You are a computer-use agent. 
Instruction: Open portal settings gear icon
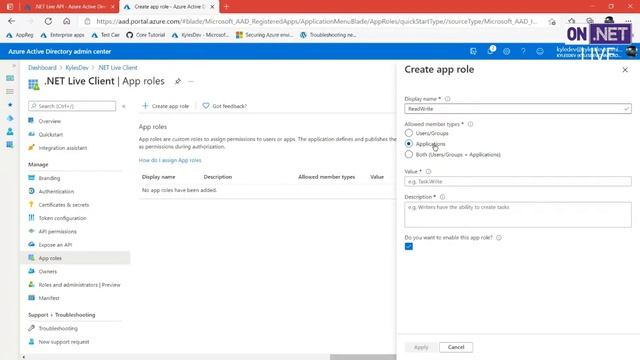[x=507, y=51]
